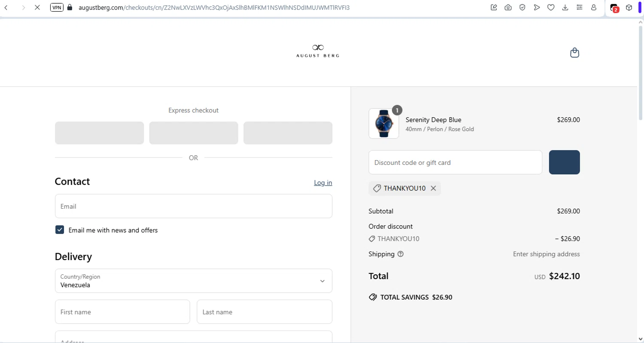This screenshot has height=343, width=644.
Task: Focus the Last name field
Action: pyautogui.click(x=264, y=312)
